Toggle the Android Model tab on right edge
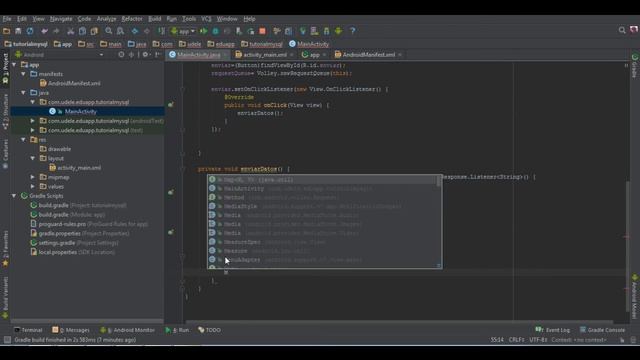Viewport: 640px width, 360px height. [635, 297]
